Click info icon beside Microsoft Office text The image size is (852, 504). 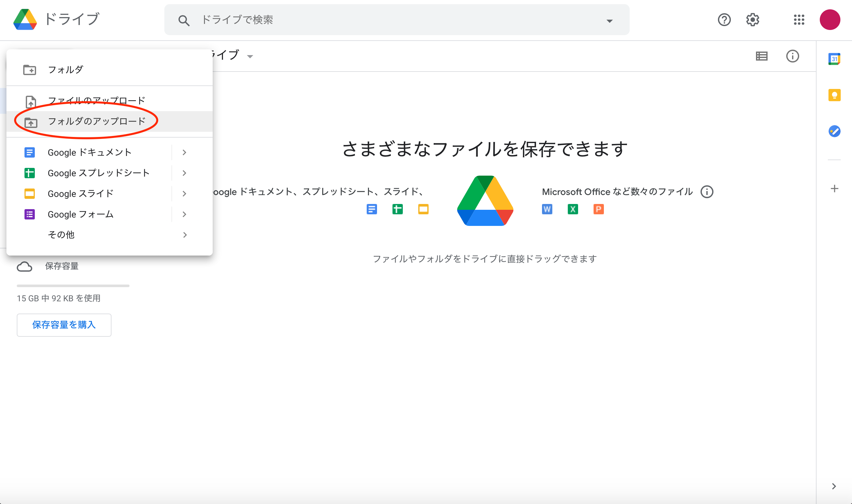tap(707, 192)
